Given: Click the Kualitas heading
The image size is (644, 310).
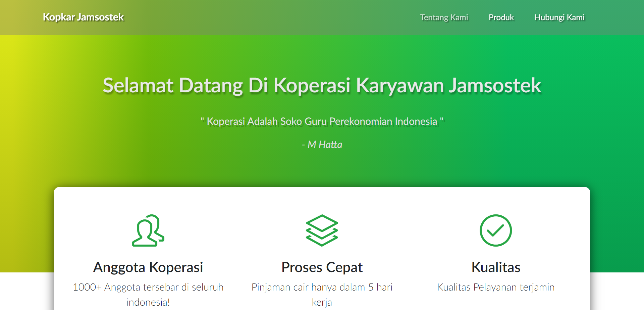Looking at the screenshot, I should tap(495, 267).
